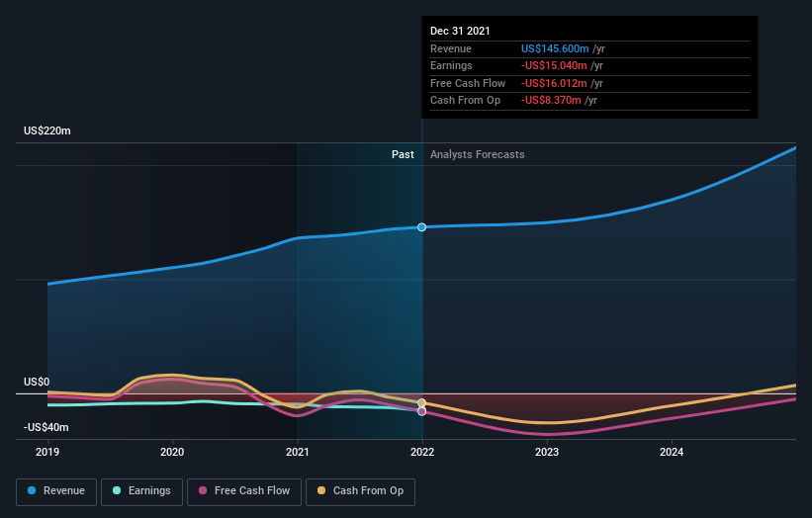Click the Earnings row label in tooltip
812x518 pixels.
point(451,65)
